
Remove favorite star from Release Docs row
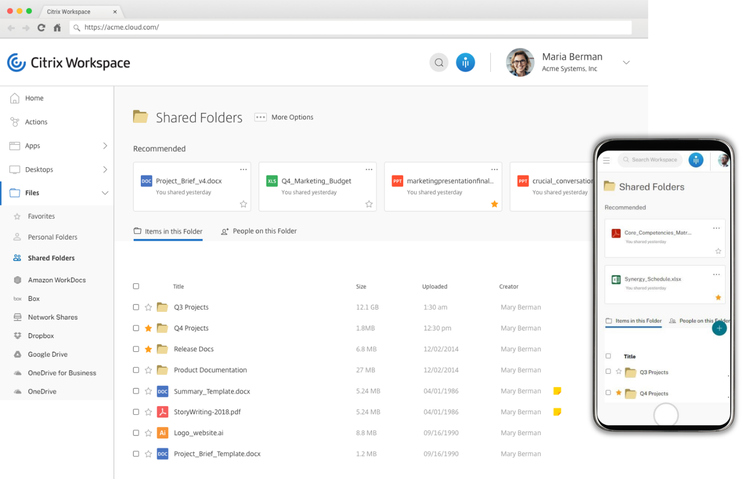[x=148, y=349]
